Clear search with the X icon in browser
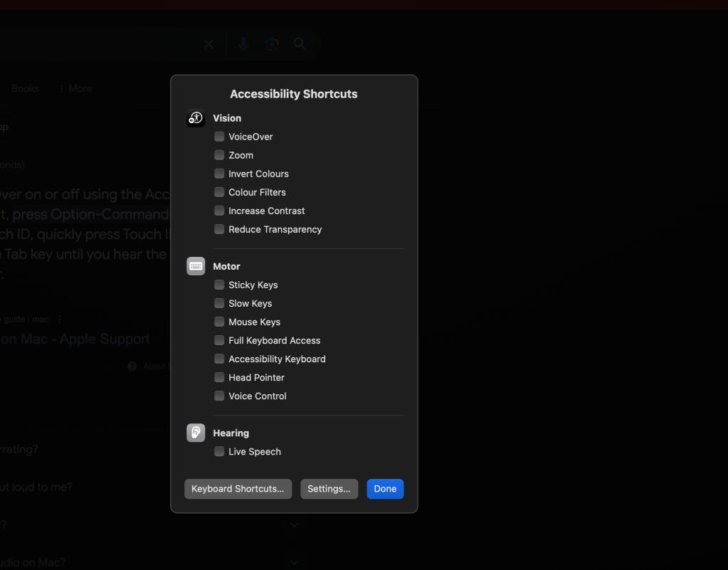This screenshot has height=570, width=728. 209,44
